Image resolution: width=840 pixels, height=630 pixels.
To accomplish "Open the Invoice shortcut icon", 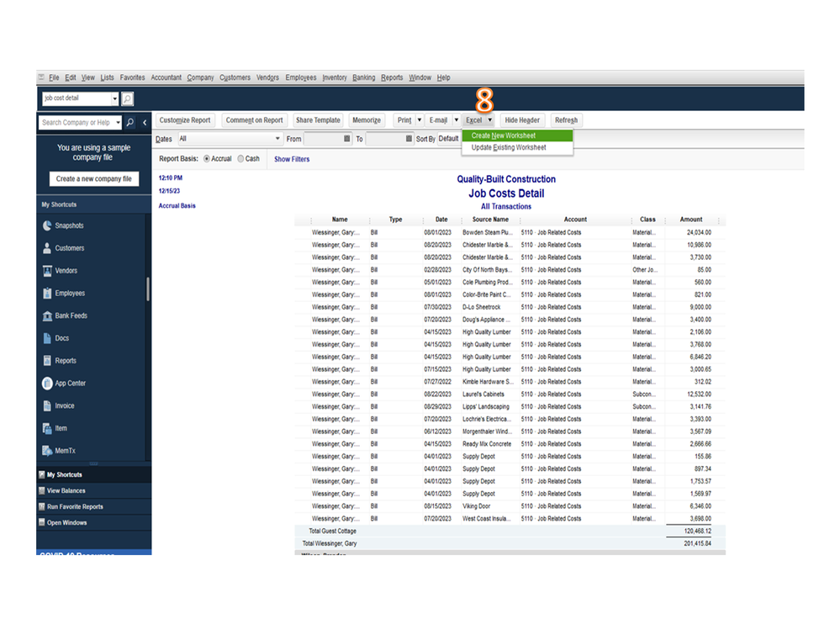I will tap(47, 405).
